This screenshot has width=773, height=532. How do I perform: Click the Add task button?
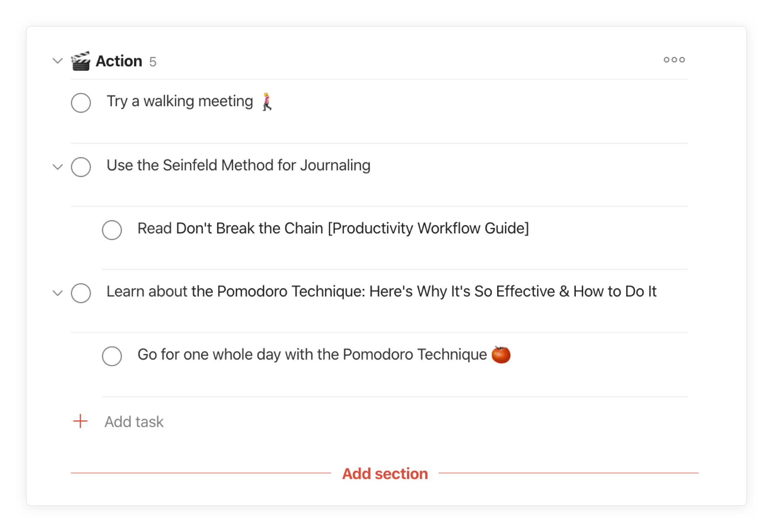134,421
